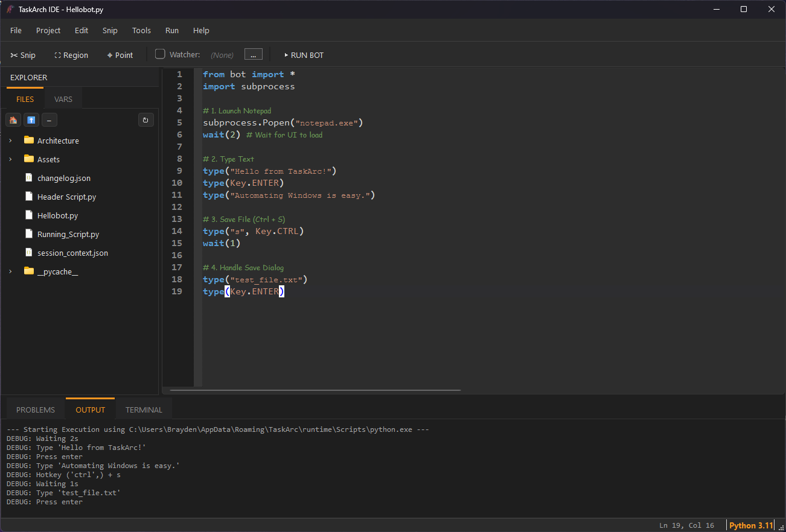Click line number 13 in gutter

(x=177, y=219)
